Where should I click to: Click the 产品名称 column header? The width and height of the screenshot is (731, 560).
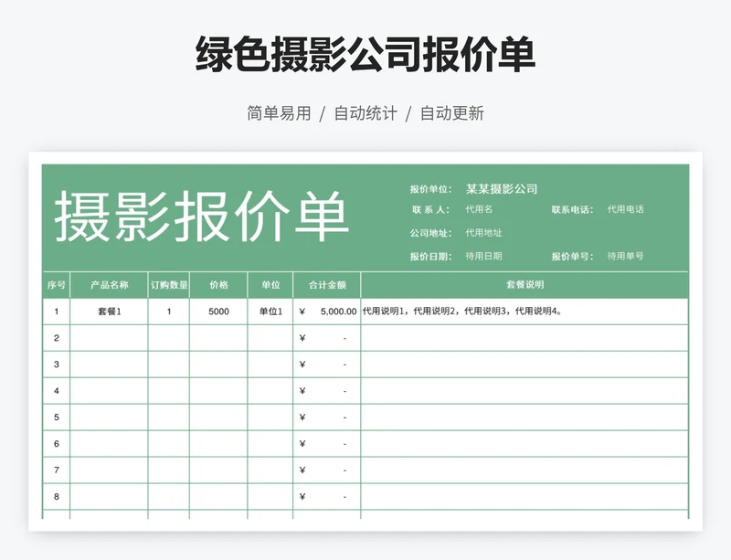tap(109, 285)
